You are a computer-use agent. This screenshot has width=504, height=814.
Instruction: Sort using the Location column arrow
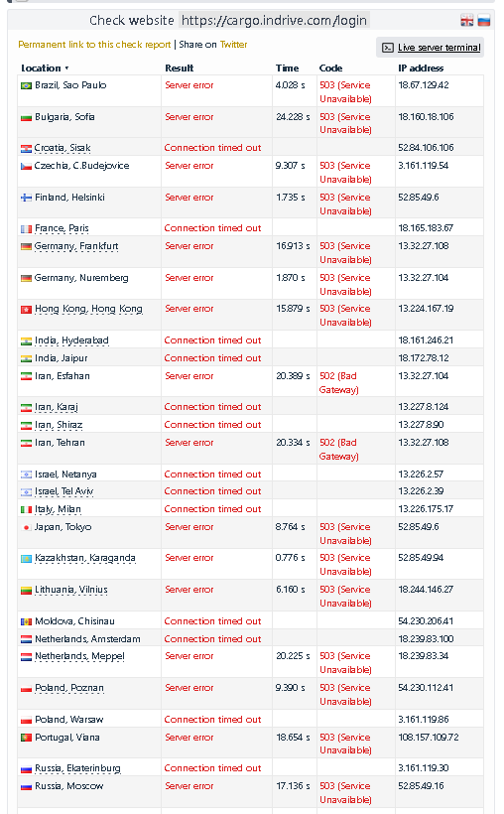(66, 68)
